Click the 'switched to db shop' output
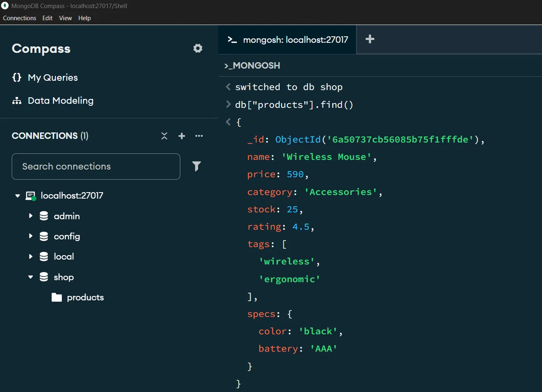The width and height of the screenshot is (542, 392). tap(289, 87)
